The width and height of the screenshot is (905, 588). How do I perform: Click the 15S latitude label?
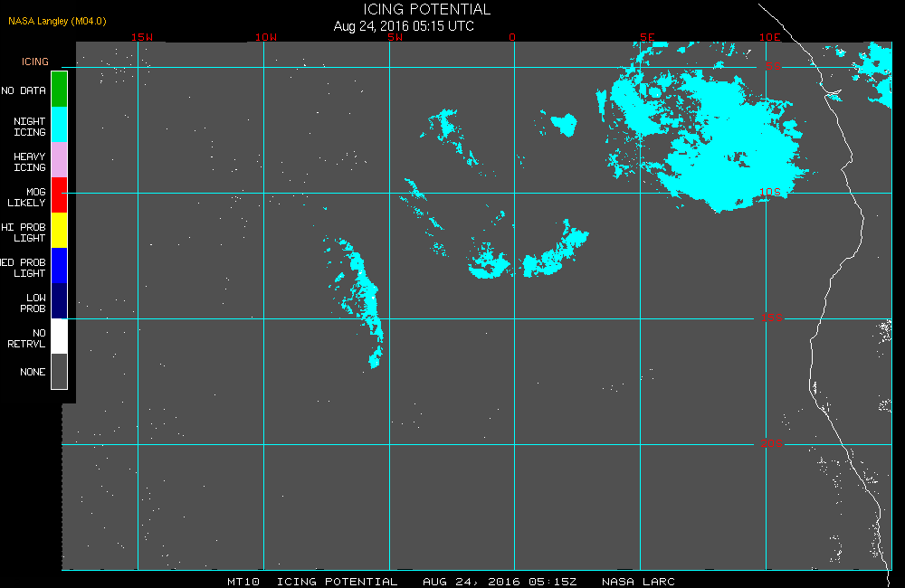point(772,318)
